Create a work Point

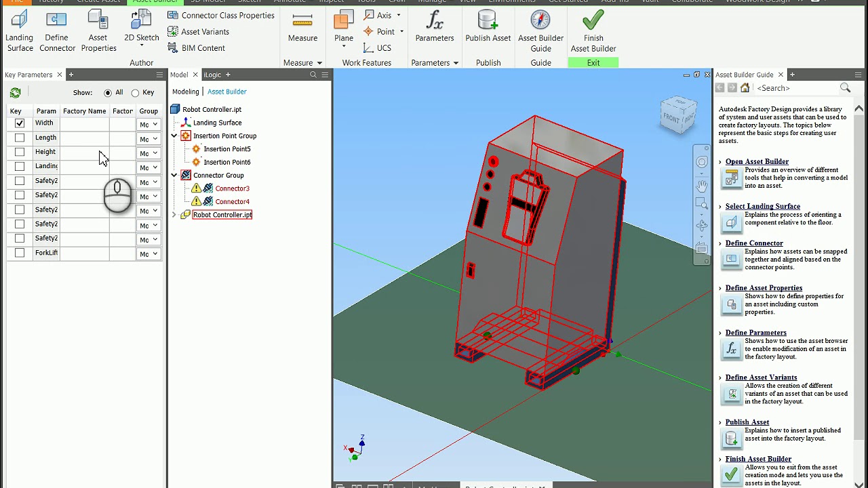378,31
